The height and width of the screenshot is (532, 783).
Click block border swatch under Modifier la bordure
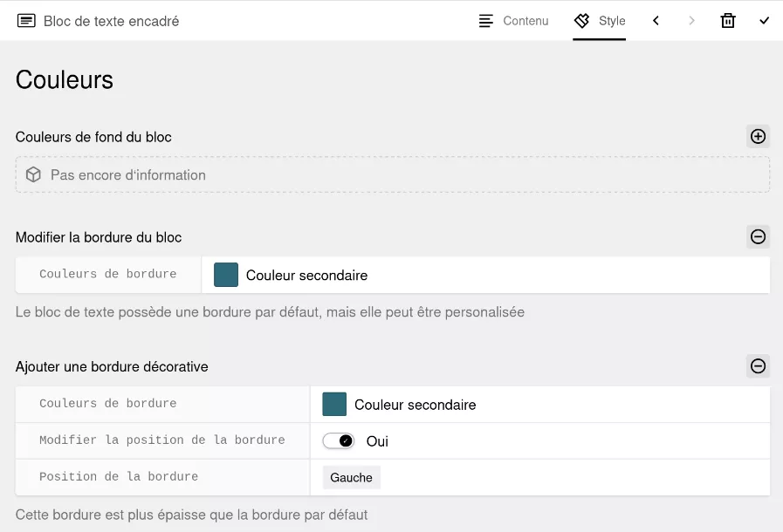coord(226,275)
